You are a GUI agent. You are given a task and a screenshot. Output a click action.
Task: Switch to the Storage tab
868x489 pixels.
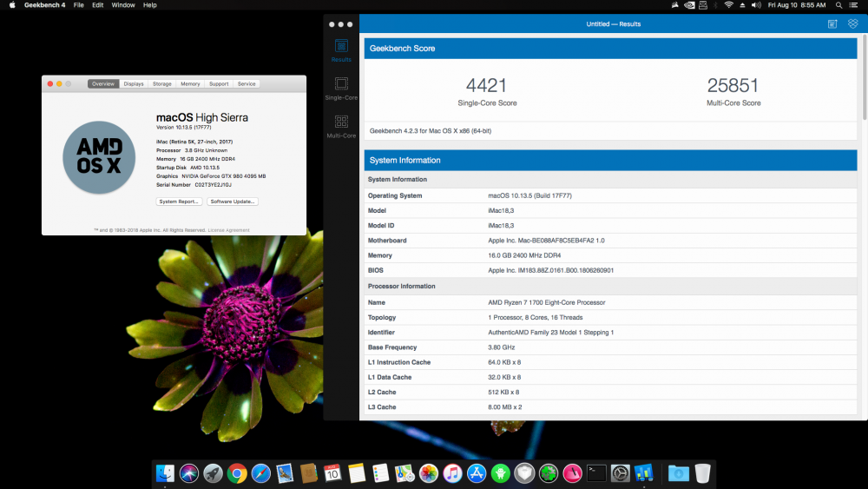(162, 83)
